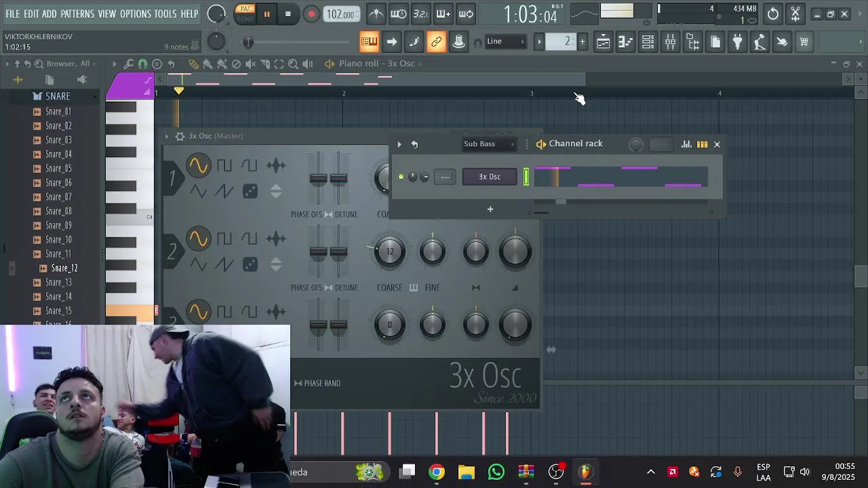Viewport: 868px width, 488px height.
Task: Open the View playlist icon in toolbar
Action: (x=603, y=42)
